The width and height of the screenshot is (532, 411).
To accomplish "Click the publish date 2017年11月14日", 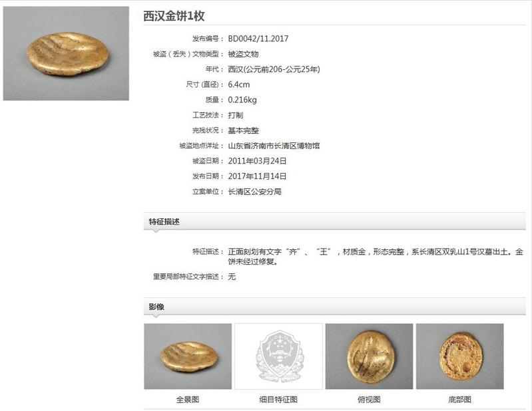I will click(257, 176).
